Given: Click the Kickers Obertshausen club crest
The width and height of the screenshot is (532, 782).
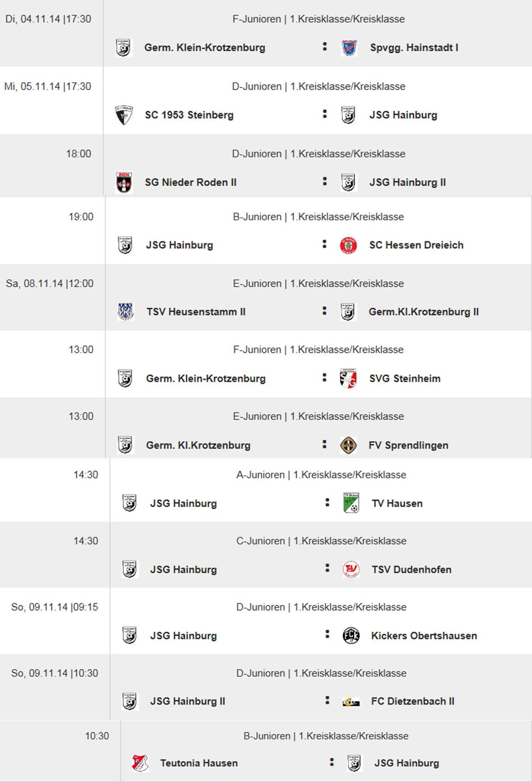Looking at the screenshot, I should [351, 636].
